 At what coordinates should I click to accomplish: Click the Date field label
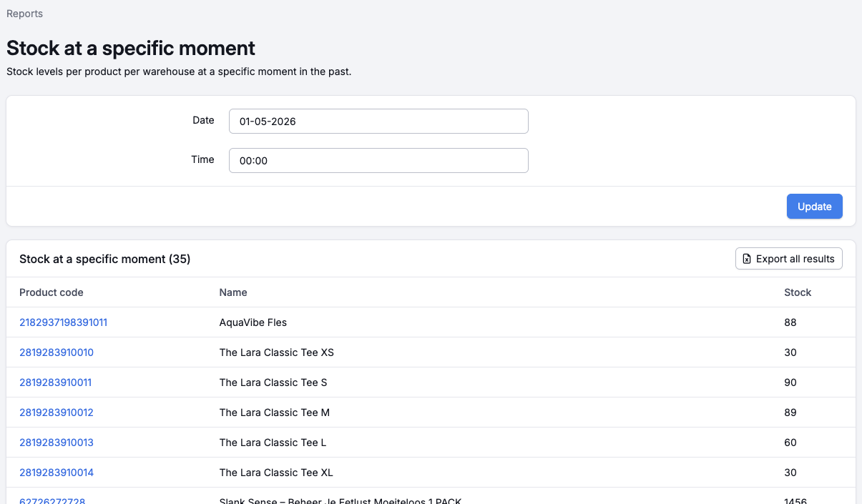coord(203,120)
